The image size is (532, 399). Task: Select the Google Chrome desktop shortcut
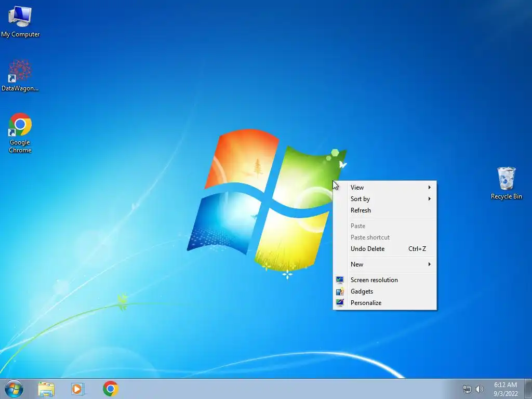20,132
